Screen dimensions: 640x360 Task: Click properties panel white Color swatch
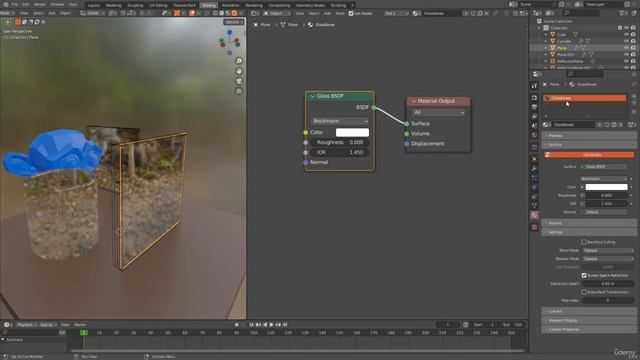tap(607, 187)
